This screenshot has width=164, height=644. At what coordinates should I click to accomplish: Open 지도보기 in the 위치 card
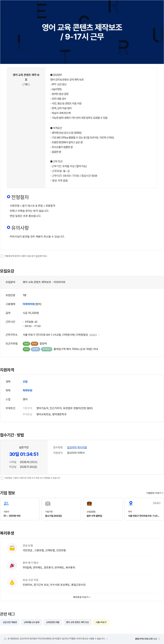point(156,503)
